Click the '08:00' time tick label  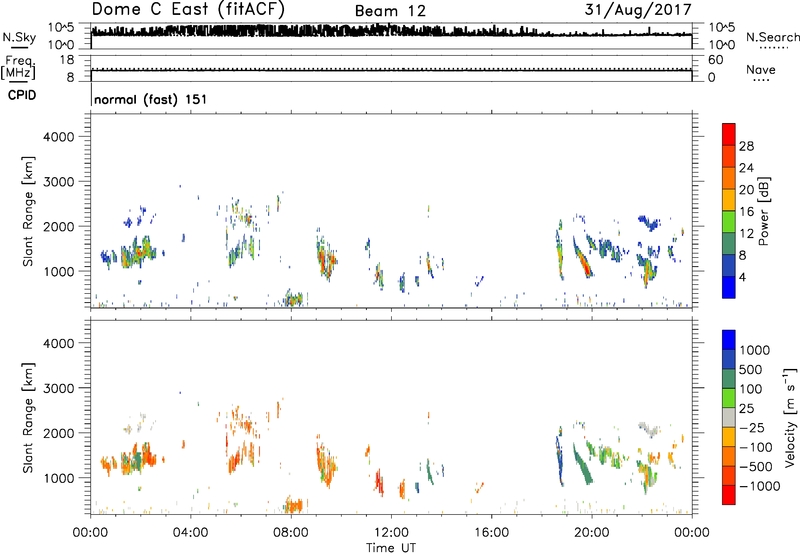(290, 533)
